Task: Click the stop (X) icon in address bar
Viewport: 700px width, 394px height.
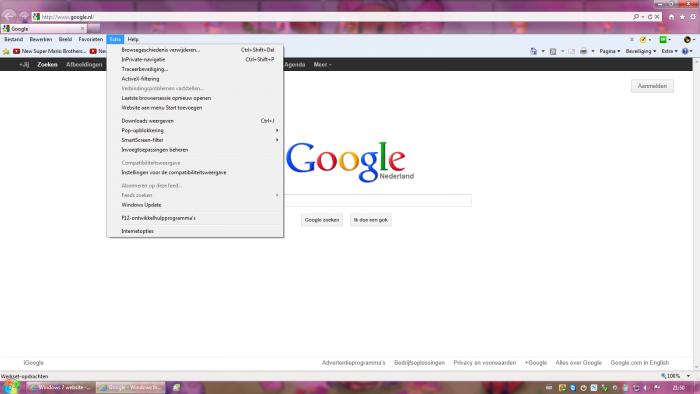Action: pos(657,17)
